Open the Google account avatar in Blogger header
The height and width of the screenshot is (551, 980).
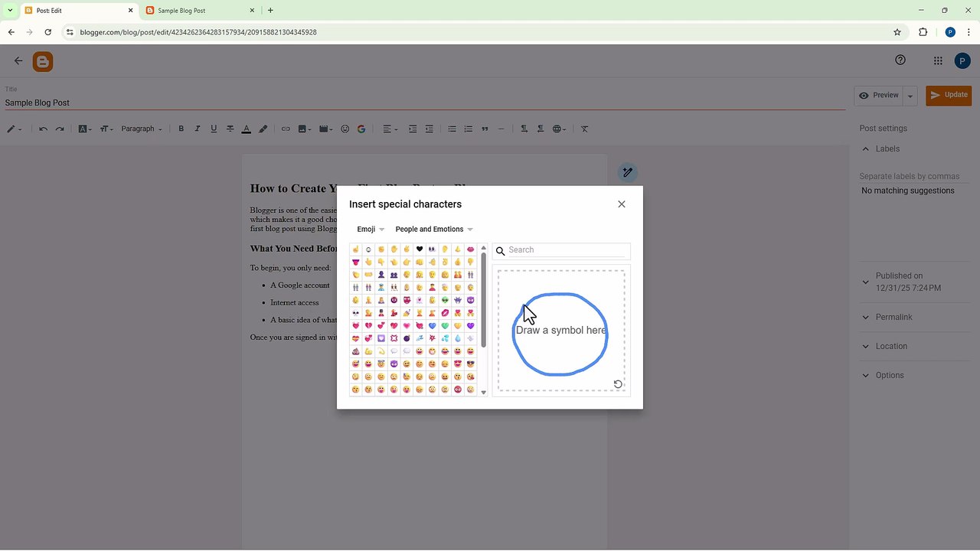(962, 61)
